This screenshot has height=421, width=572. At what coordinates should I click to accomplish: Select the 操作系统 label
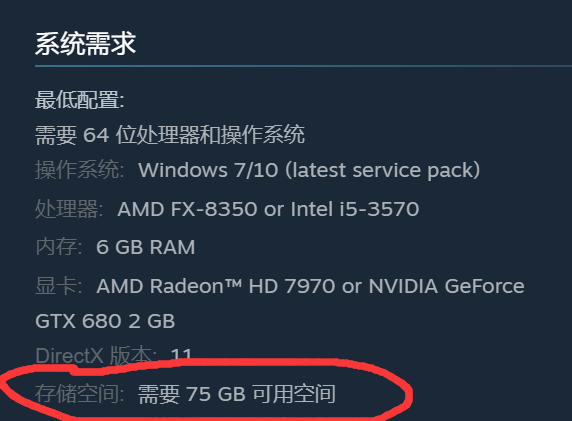[x=80, y=170]
